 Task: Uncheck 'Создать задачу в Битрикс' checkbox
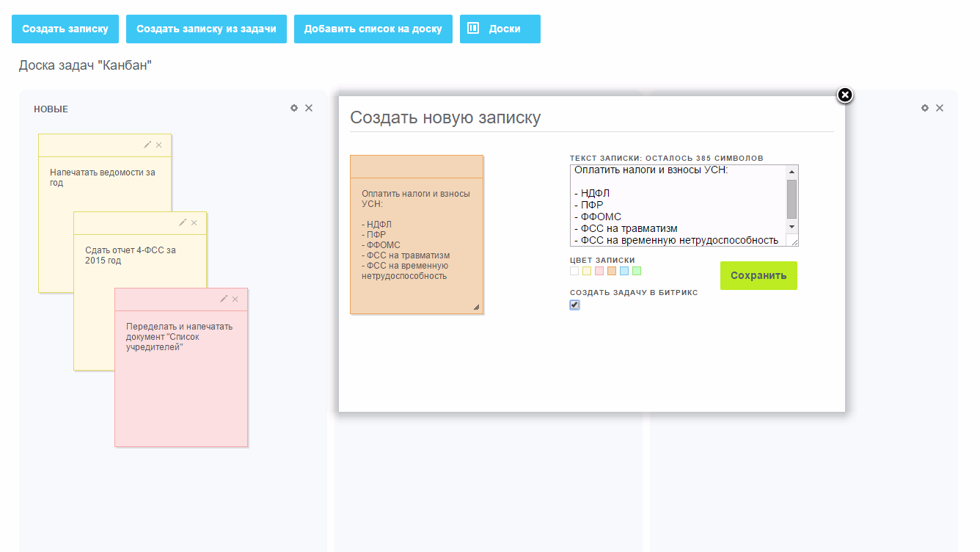575,305
